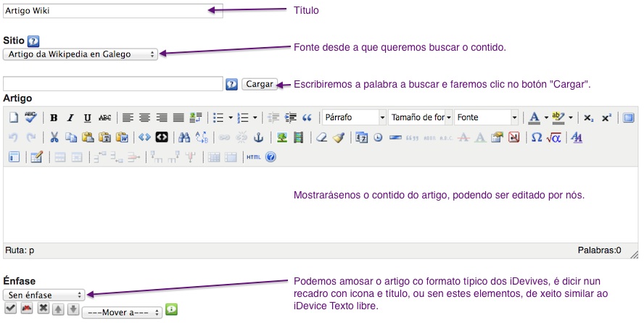
Task: Focus the article search word input
Action: coord(113,84)
